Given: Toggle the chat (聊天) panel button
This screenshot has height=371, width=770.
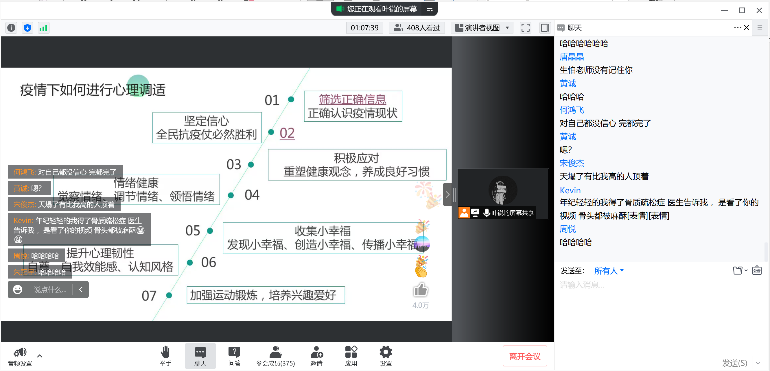Looking at the screenshot, I should pyautogui.click(x=200, y=356).
